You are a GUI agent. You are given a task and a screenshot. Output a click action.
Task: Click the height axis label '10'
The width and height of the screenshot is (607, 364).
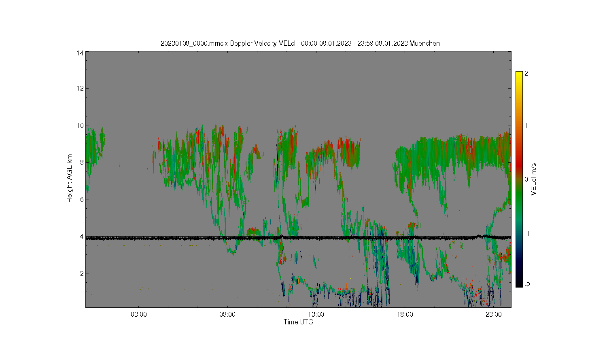click(80, 125)
